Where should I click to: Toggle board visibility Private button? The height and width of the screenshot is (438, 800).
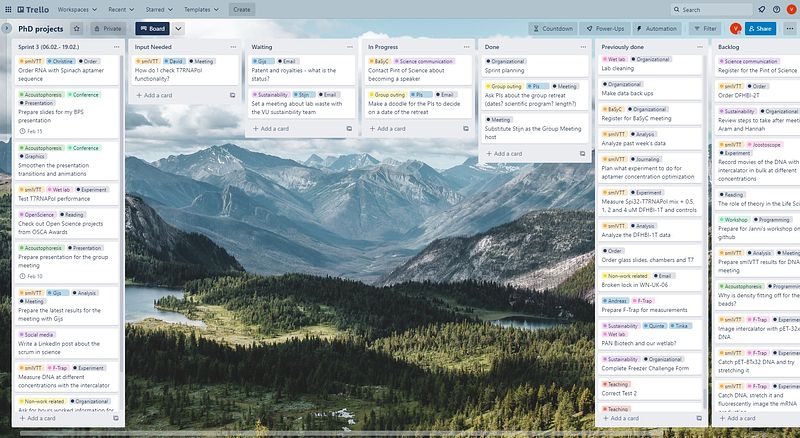107,29
